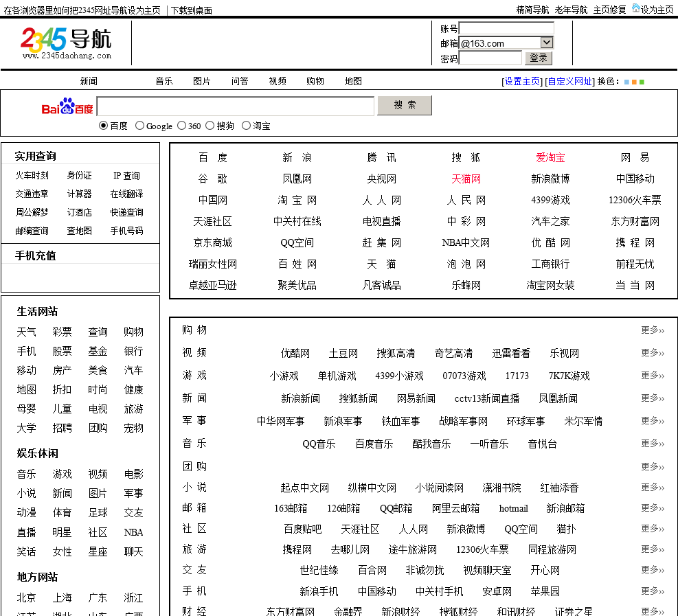Open the 起点中文网 link
The width and height of the screenshot is (678, 616).
point(304,488)
